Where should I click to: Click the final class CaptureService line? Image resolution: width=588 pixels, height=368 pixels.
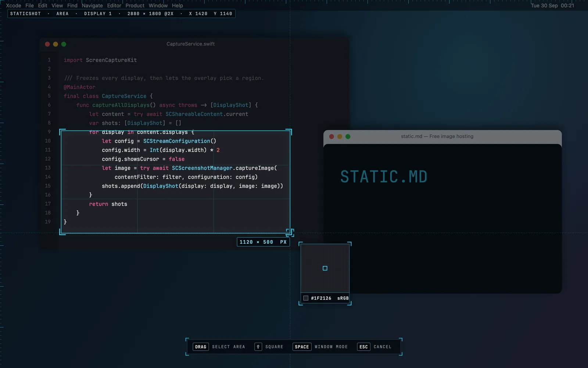[108, 96]
